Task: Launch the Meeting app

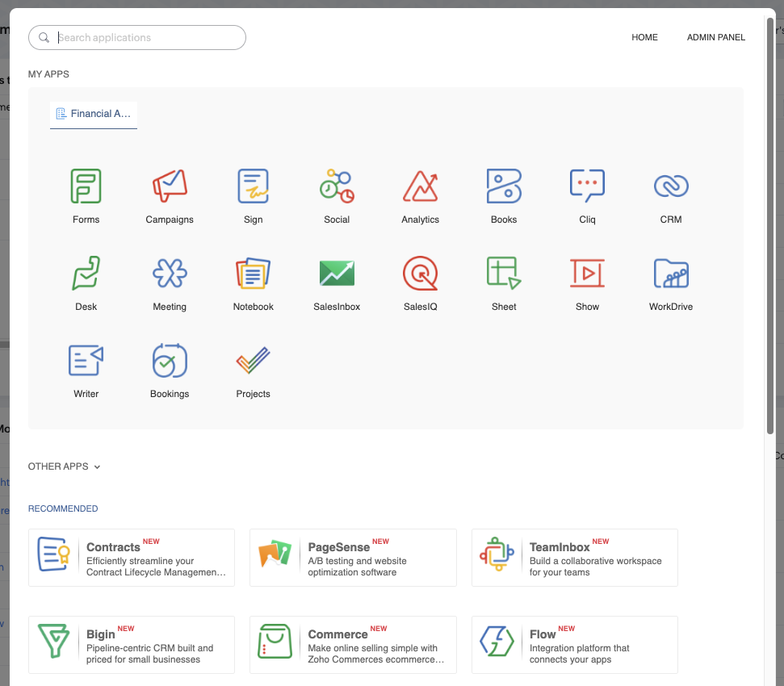Action: (x=170, y=274)
